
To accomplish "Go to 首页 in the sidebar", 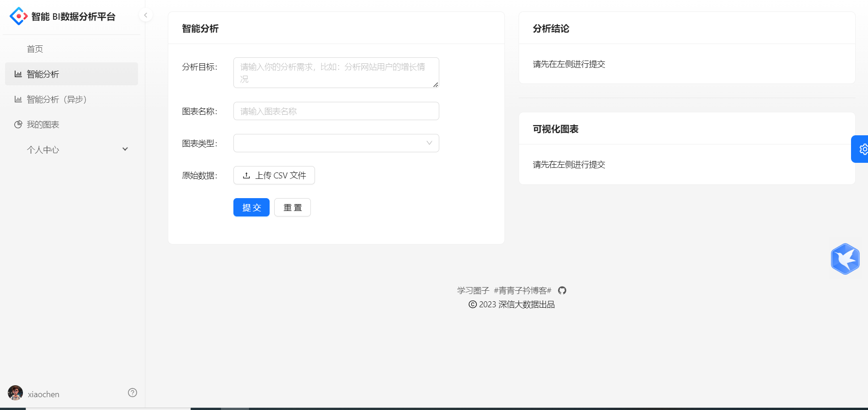I will click(x=35, y=49).
